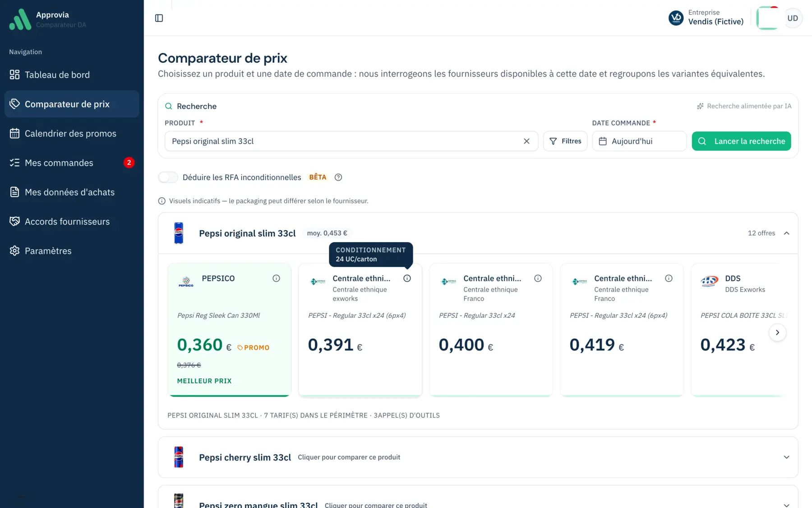Screen dimensions: 812x508
Task: Select the 0,391 € offer price
Action: 335,345
